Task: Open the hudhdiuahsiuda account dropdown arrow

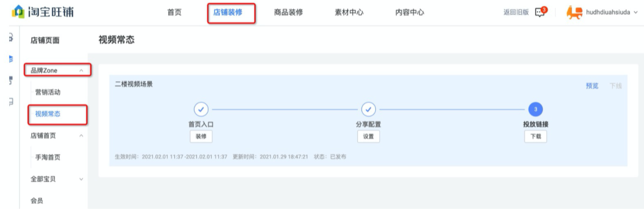Action: [x=636, y=13]
